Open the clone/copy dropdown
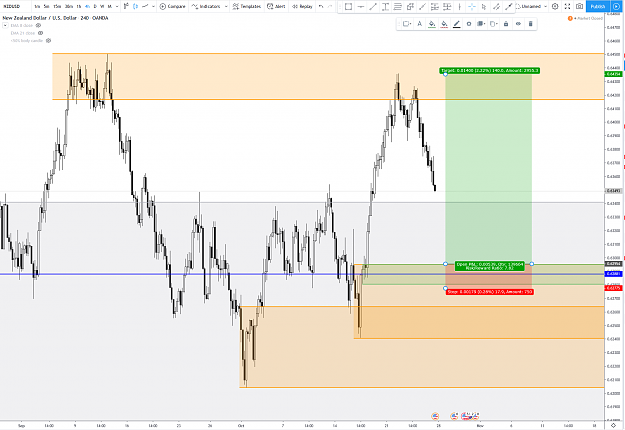Viewport: 625px width, 430px height. 493,24
